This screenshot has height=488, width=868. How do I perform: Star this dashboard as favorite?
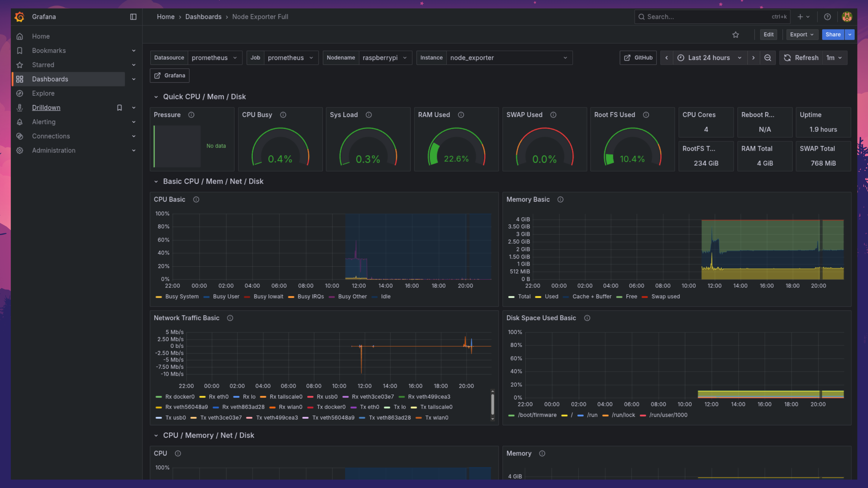(x=735, y=35)
